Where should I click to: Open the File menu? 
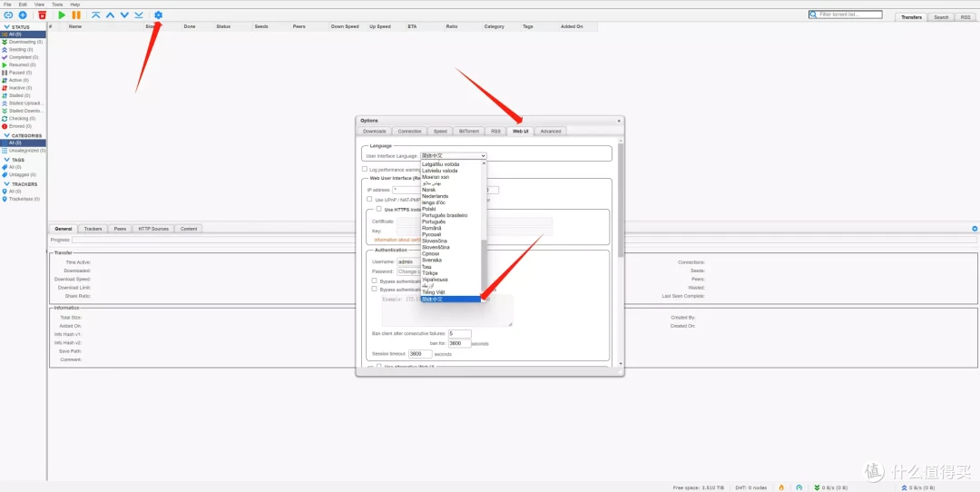[7, 5]
